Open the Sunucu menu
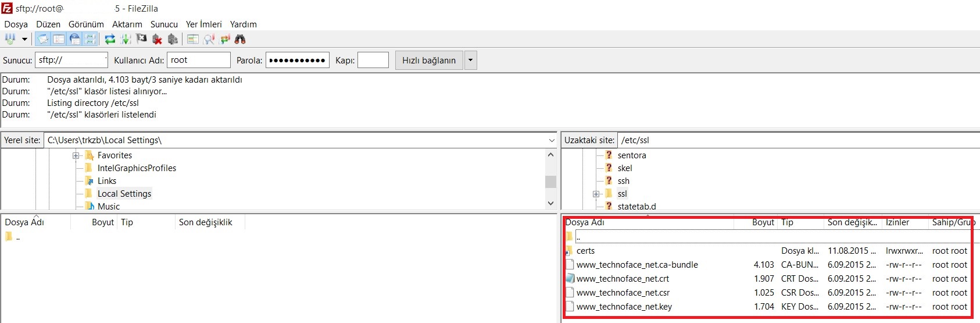This screenshot has width=980, height=323. [x=164, y=24]
